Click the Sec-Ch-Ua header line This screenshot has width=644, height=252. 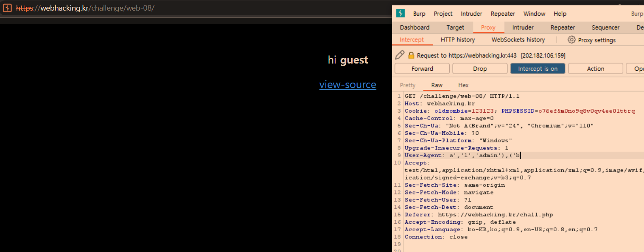tap(499, 126)
